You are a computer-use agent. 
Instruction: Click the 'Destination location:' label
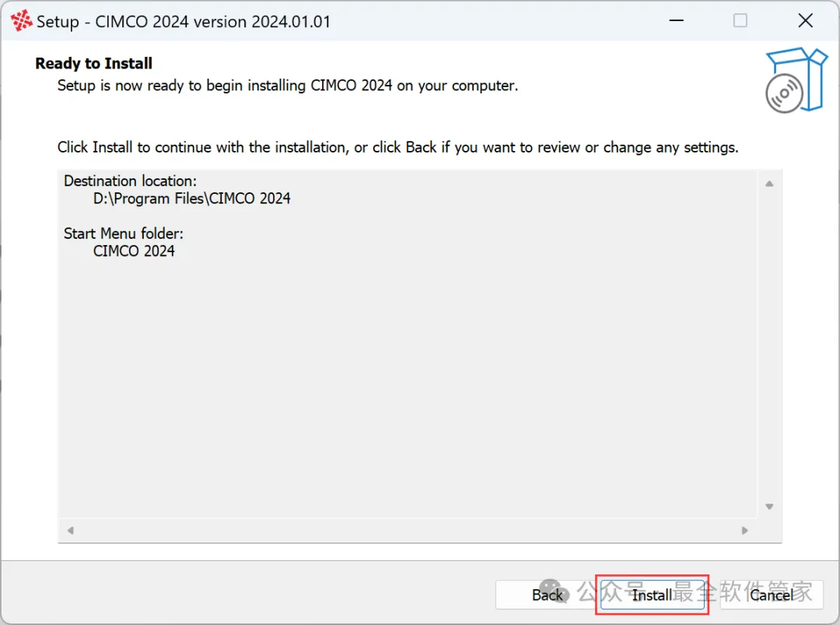(x=130, y=181)
